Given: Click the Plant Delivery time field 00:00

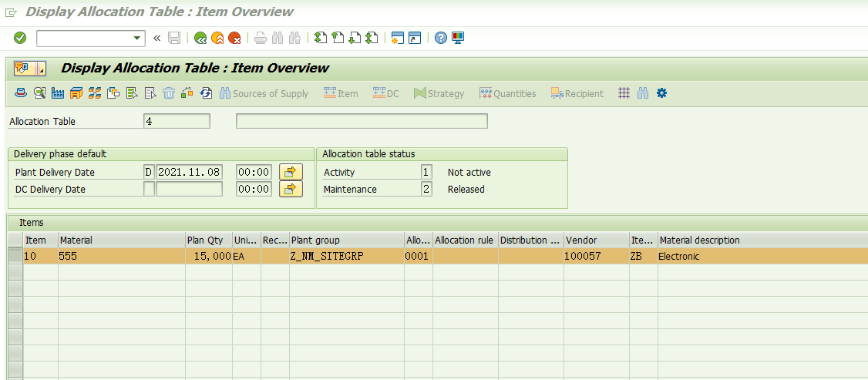Looking at the screenshot, I should 254,172.
